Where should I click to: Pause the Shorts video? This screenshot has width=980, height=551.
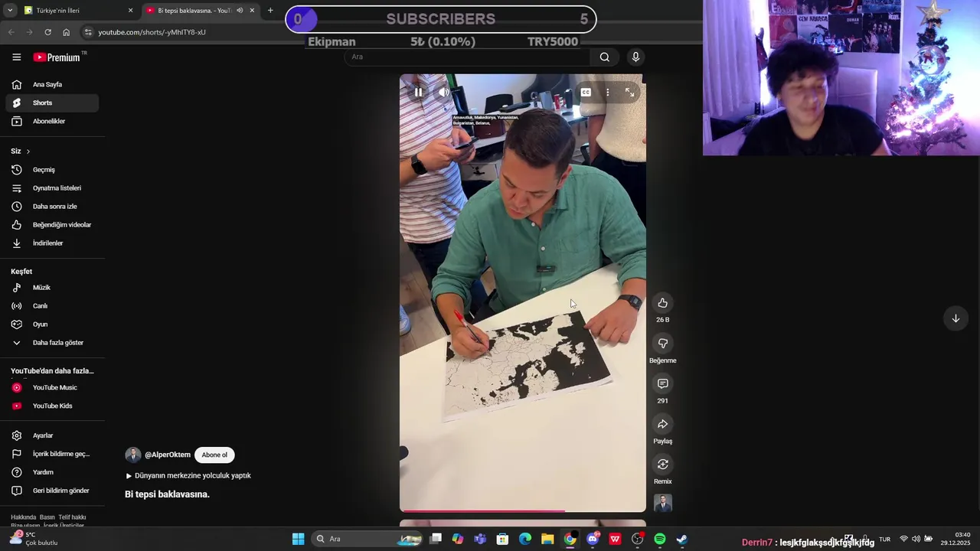tap(418, 93)
